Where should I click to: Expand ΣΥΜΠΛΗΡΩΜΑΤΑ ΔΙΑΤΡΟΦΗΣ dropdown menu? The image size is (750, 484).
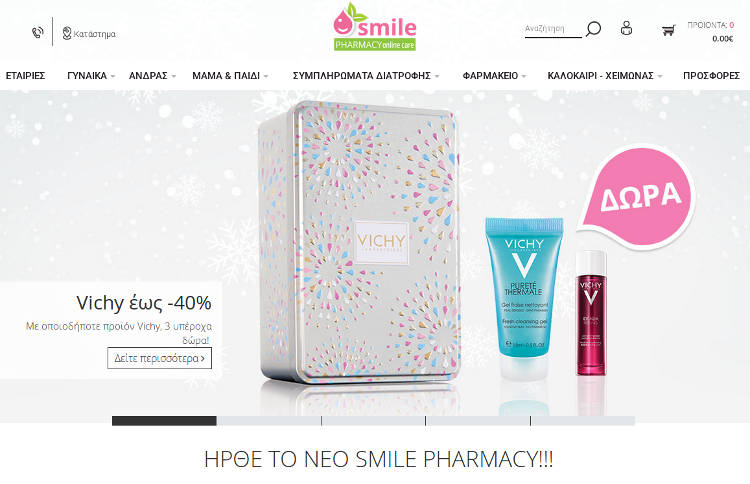tap(366, 76)
